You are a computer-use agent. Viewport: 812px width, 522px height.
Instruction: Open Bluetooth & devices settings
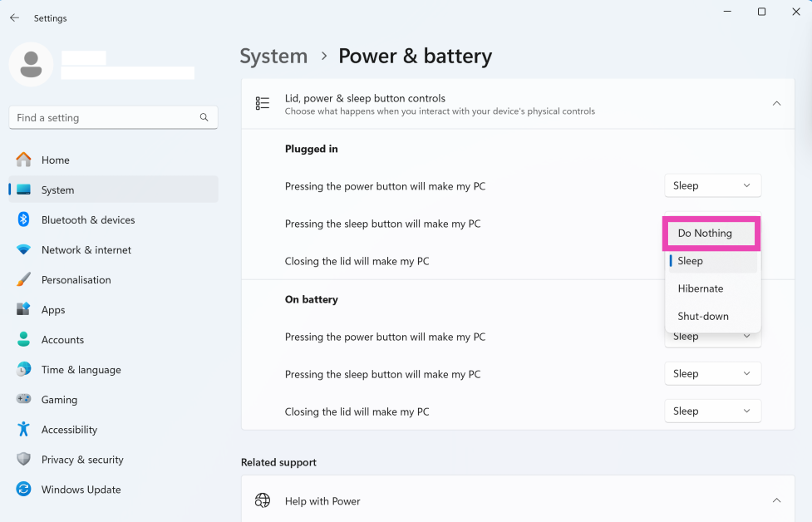(87, 220)
